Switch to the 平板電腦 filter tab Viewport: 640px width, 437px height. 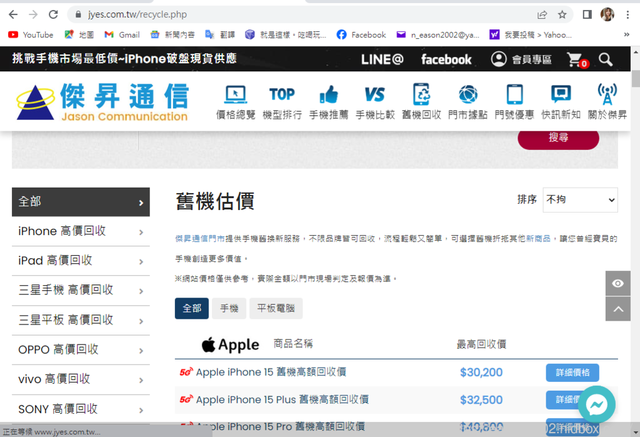point(275,309)
